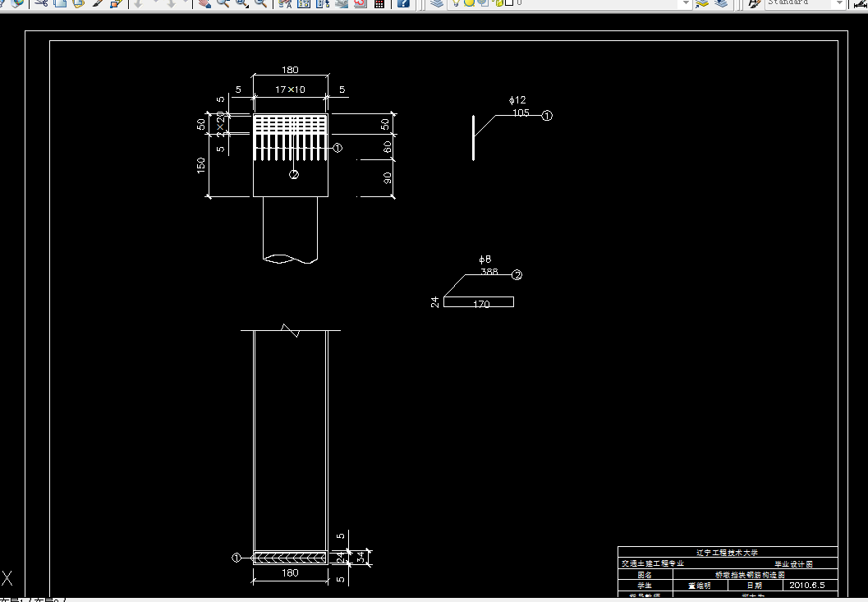
Task: Click the ϕ12 vertical rebar line
Action: (473, 138)
